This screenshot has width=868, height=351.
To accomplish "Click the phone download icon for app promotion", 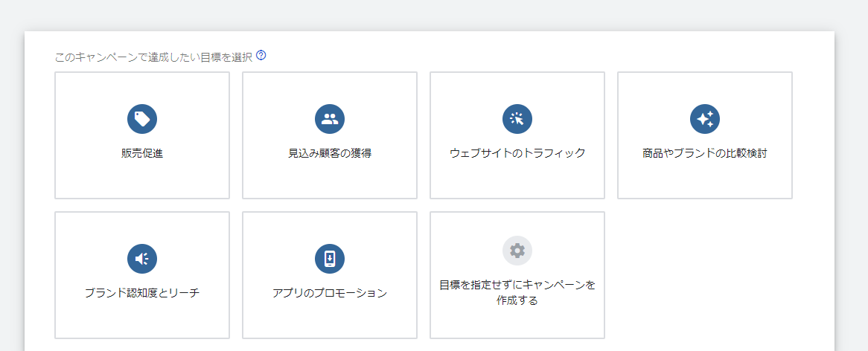I will pyautogui.click(x=330, y=259).
